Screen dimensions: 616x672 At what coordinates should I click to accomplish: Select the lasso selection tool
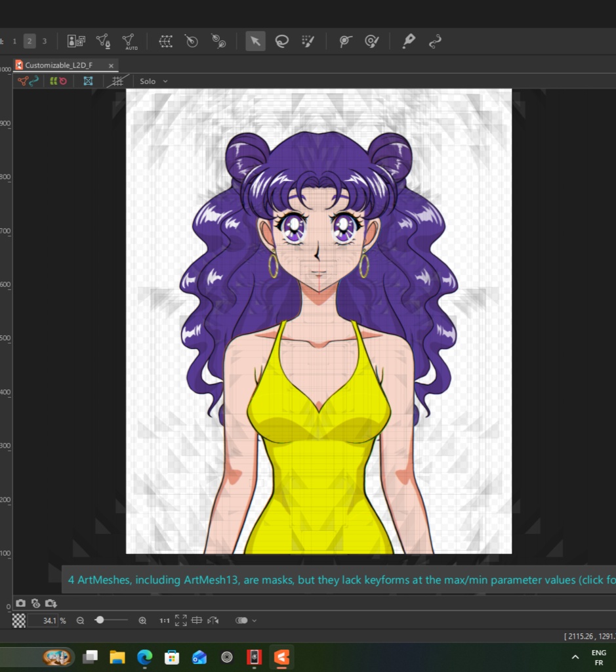tap(281, 41)
